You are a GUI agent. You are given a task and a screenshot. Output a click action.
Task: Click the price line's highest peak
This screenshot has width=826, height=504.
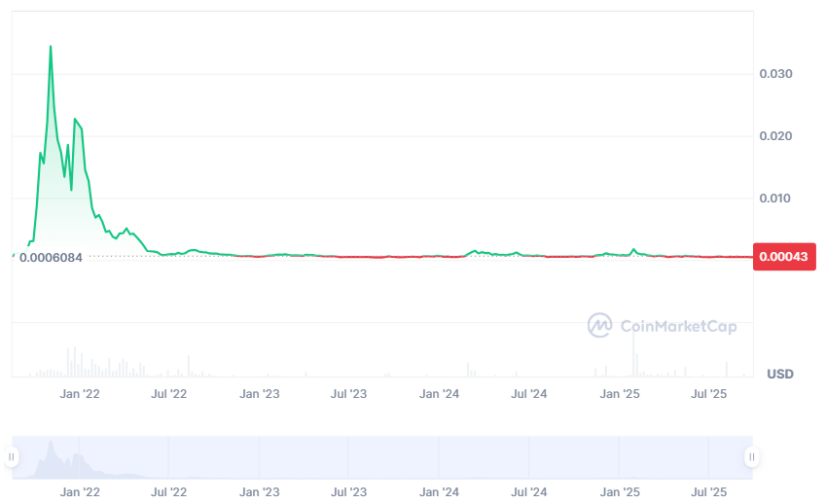point(51,47)
